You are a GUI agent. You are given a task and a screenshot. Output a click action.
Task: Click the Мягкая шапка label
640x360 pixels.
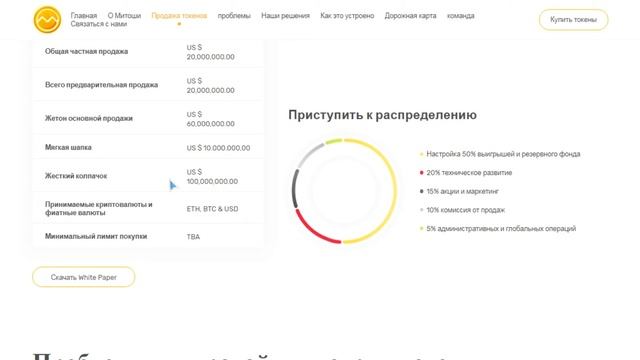click(x=68, y=147)
